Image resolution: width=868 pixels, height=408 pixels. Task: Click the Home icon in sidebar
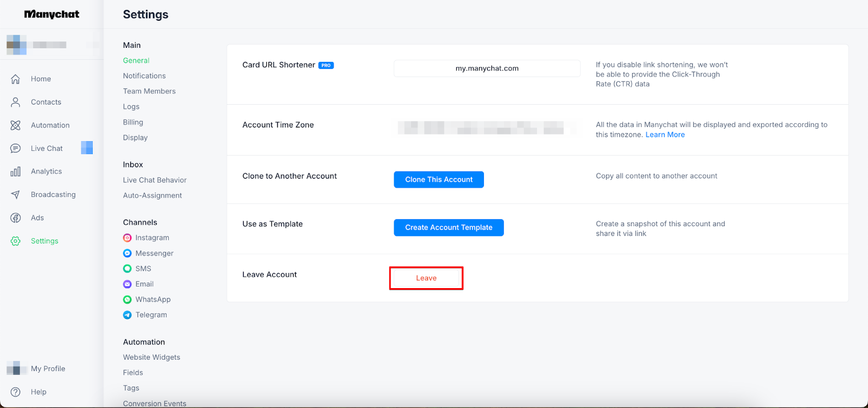point(16,79)
